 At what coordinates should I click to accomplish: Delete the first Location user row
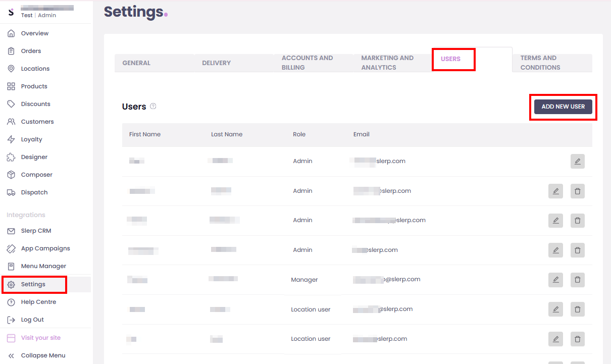[x=578, y=309]
